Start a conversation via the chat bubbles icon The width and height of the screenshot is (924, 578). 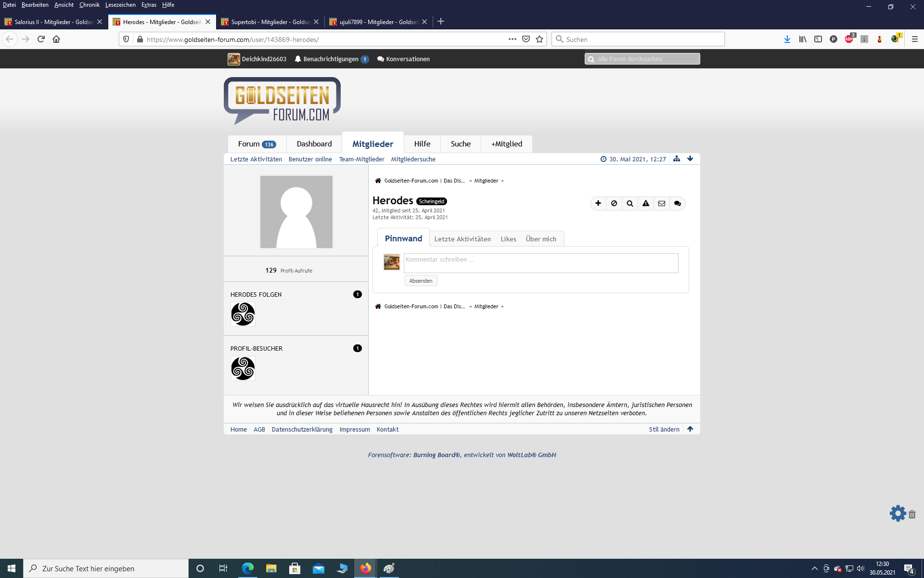click(678, 203)
